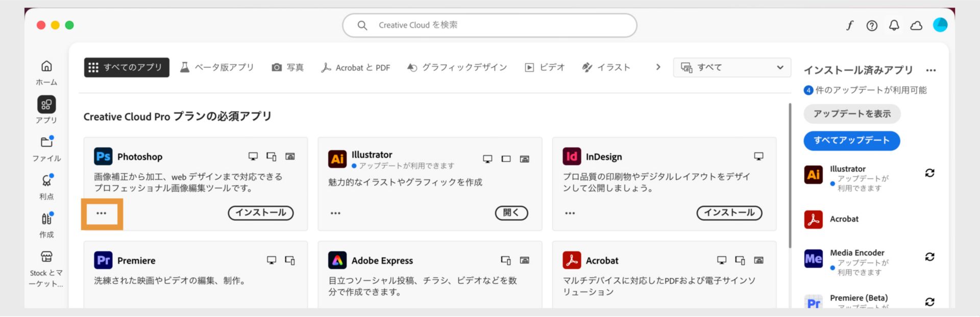Click Photoshop web platform icon
This screenshot has height=317, width=980.
290,156
